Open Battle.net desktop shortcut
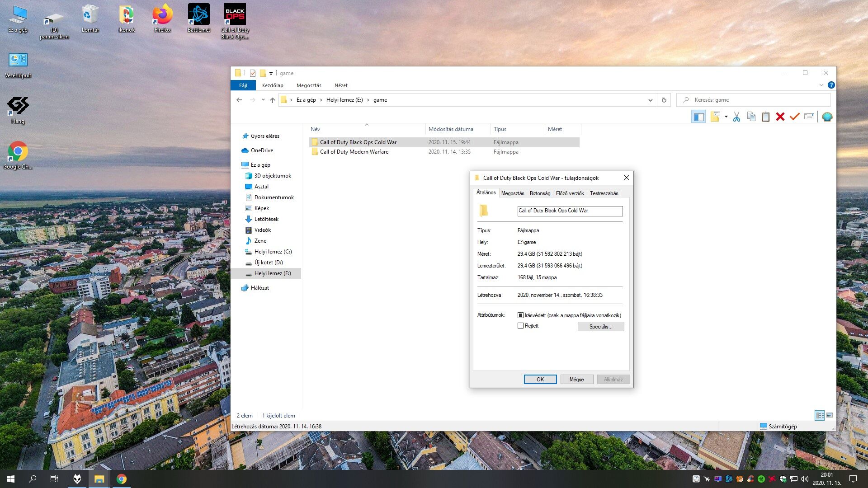The image size is (868, 488). tap(198, 19)
